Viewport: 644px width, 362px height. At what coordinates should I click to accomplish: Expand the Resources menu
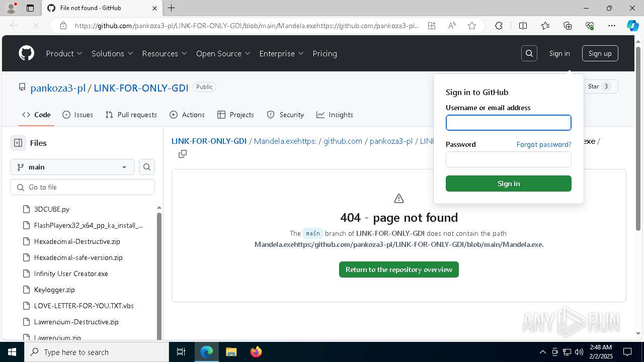click(x=165, y=53)
